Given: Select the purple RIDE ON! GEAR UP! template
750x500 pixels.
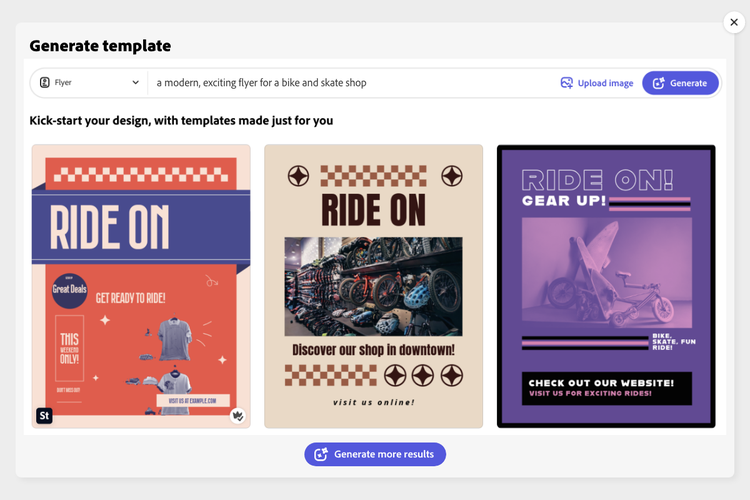Looking at the screenshot, I should point(606,286).
